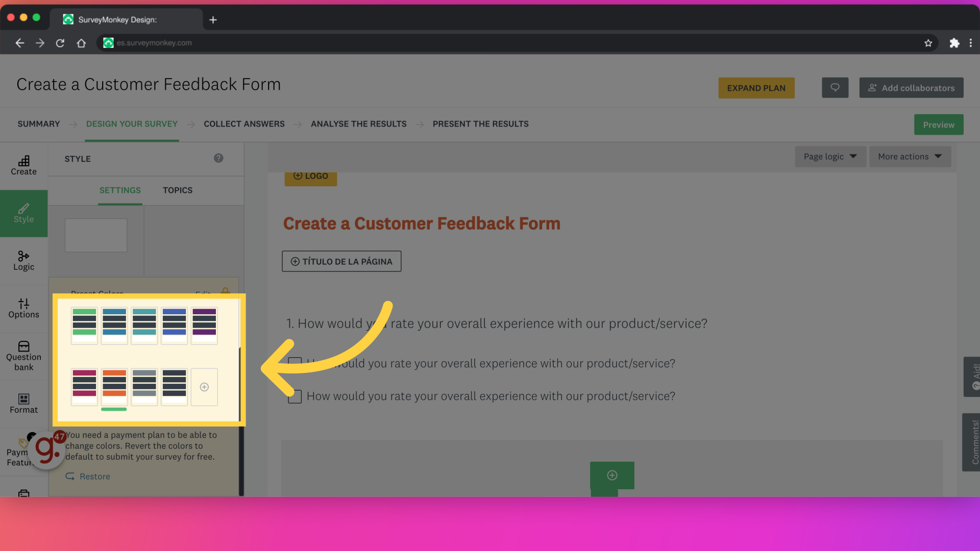The height and width of the screenshot is (551, 980).
Task: Switch to the Settings tab
Action: point(119,190)
